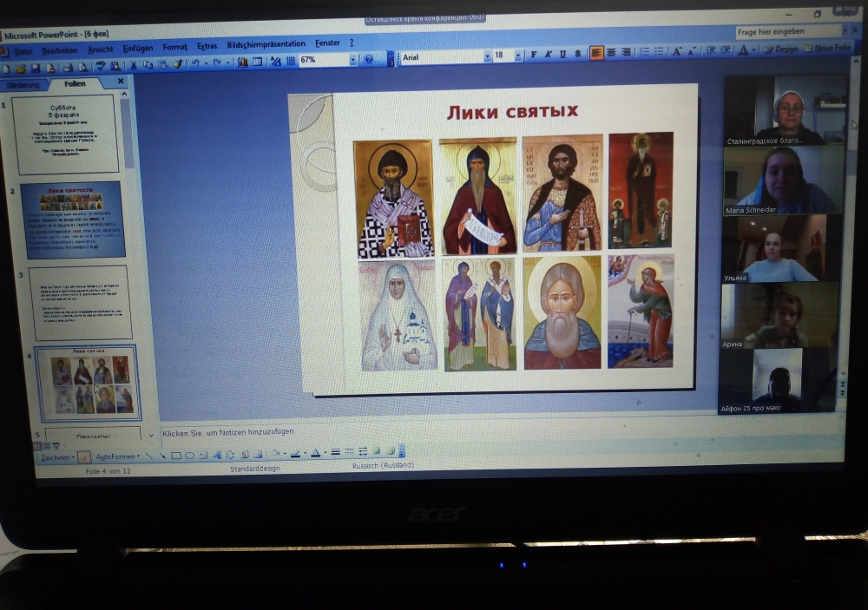Open the Ansicht menu
Image resolution: width=868 pixels, height=610 pixels.
pyautogui.click(x=100, y=49)
